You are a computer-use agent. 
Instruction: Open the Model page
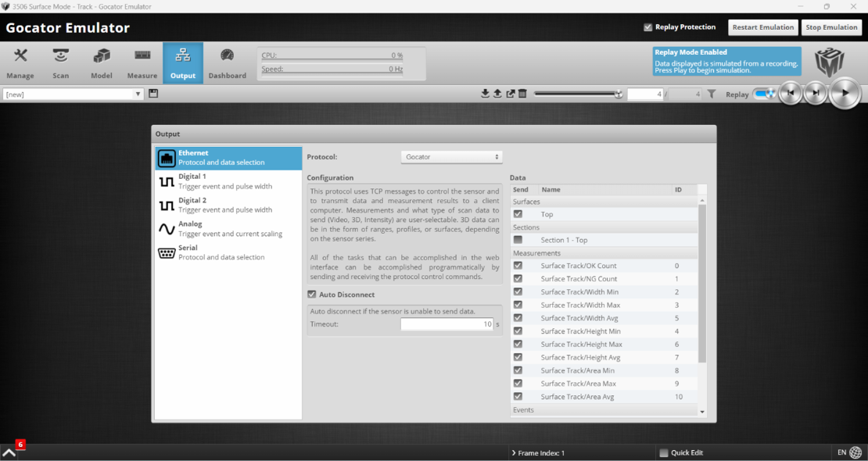(x=102, y=63)
